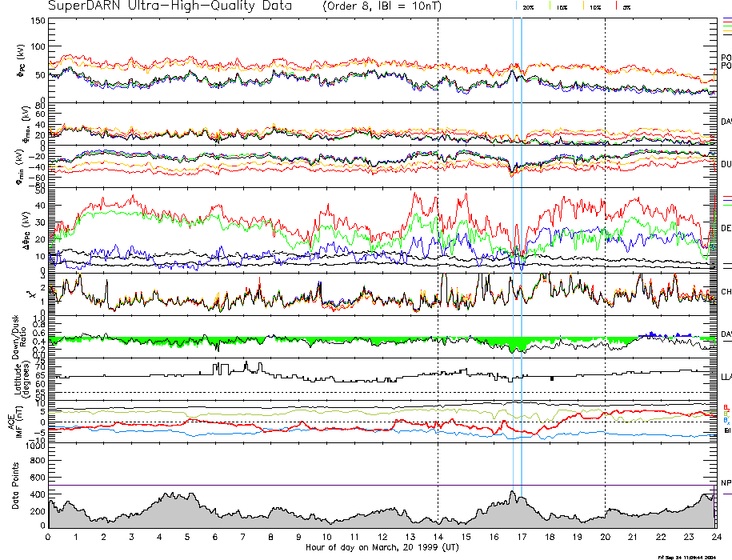The height and width of the screenshot is (560, 732).
Task: Click the IBI label on the right edge
Action: tap(726, 432)
